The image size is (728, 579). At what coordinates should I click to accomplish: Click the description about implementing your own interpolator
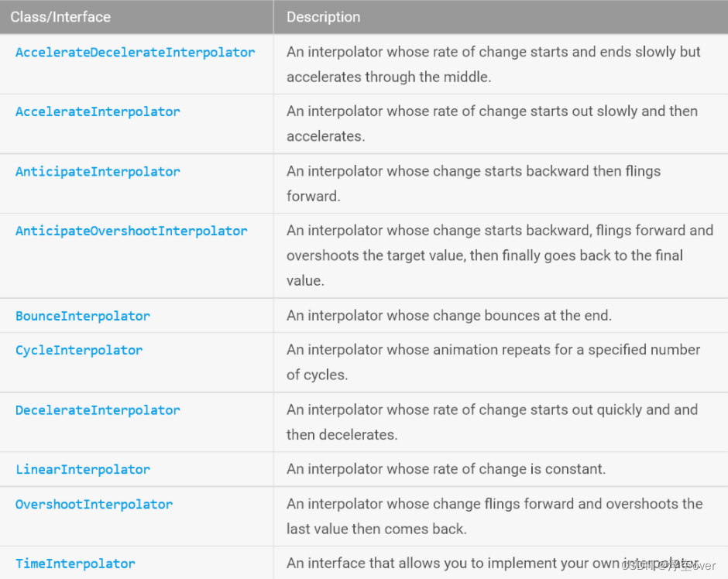493,564
